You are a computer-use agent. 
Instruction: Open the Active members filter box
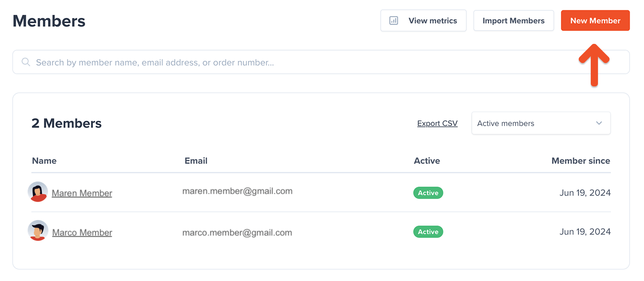pyautogui.click(x=541, y=123)
